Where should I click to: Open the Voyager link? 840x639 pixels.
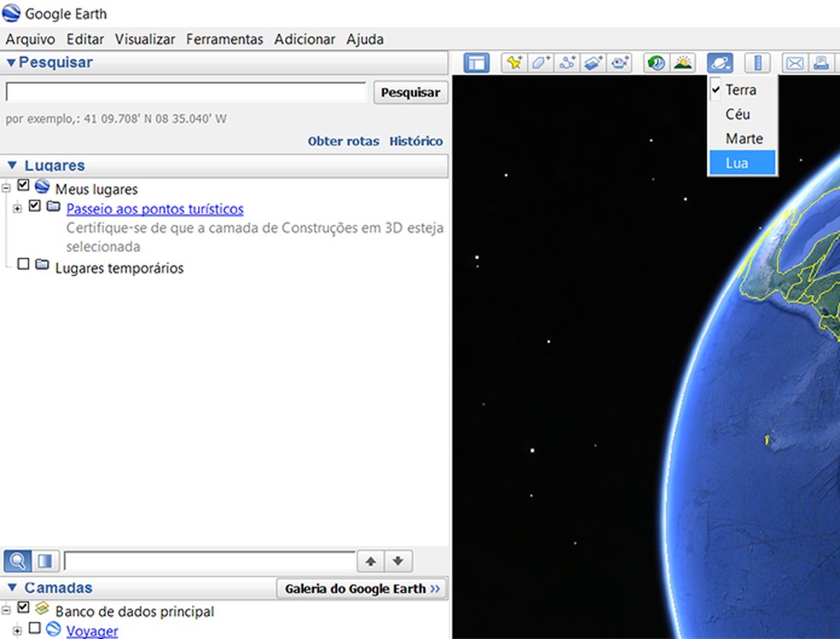tap(92, 631)
